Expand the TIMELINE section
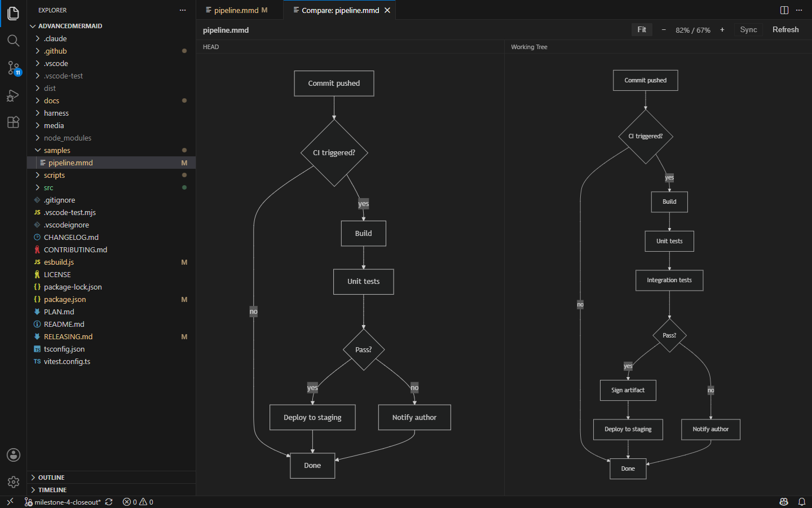The height and width of the screenshot is (508, 812). (111, 490)
